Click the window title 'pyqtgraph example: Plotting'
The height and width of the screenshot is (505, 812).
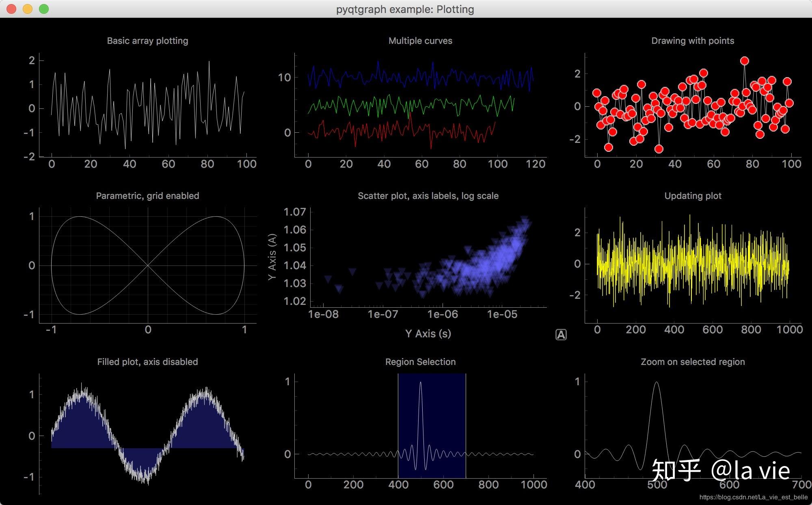coord(405,9)
